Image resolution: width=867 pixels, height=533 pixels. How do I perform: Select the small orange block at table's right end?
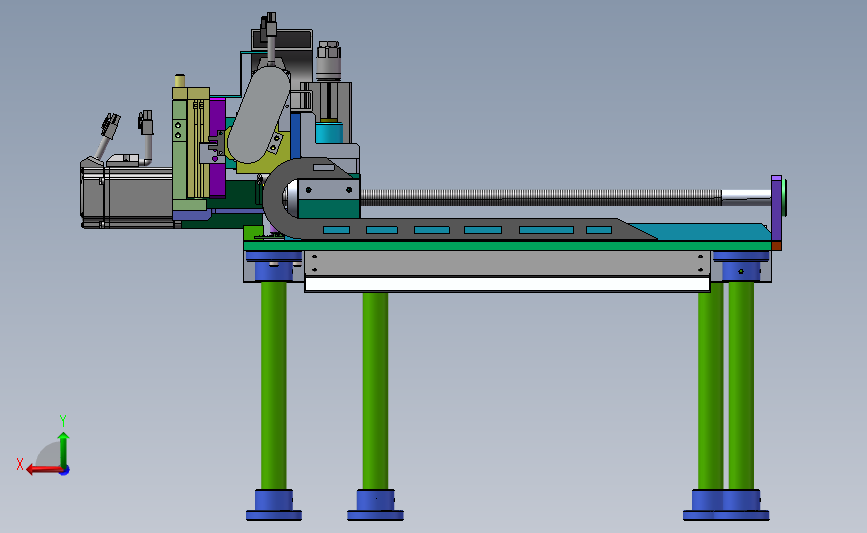coord(776,245)
